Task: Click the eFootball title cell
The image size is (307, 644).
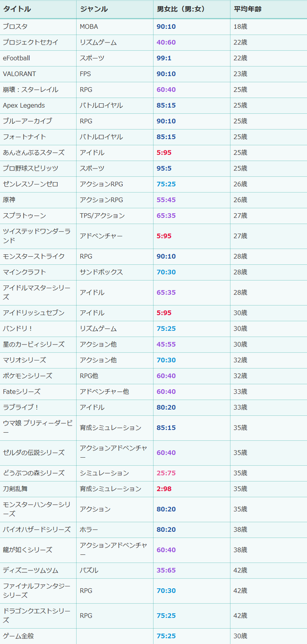Action: click(x=38, y=59)
